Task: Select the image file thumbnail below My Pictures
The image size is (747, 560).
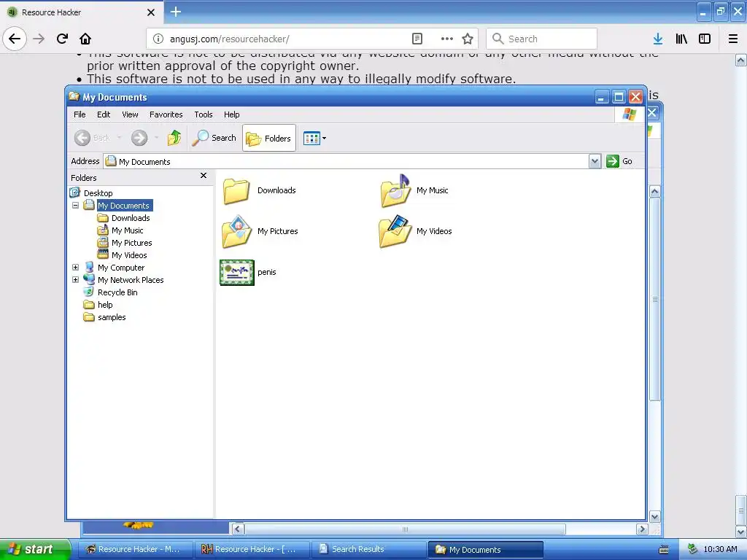Action: point(237,273)
